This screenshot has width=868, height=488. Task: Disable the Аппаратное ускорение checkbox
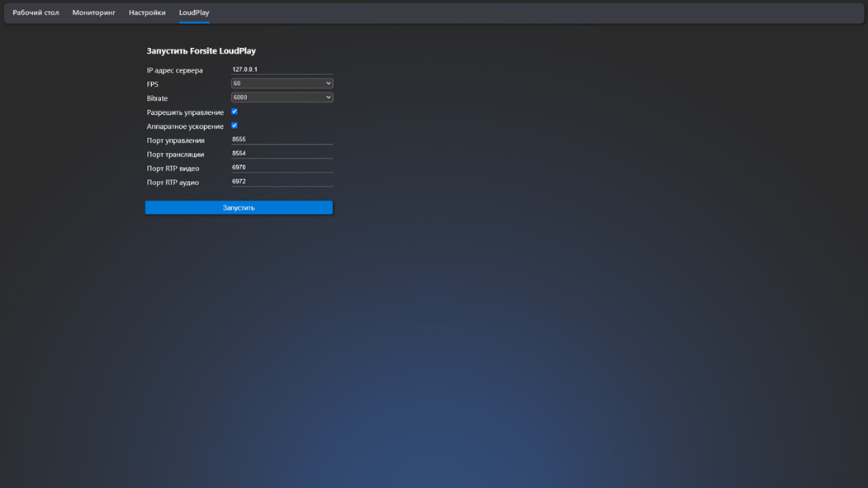click(x=235, y=126)
